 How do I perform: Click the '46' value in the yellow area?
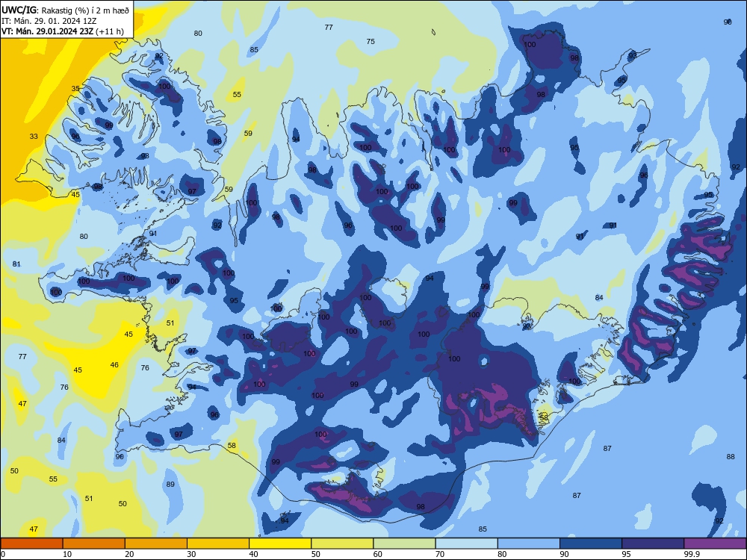114,365
